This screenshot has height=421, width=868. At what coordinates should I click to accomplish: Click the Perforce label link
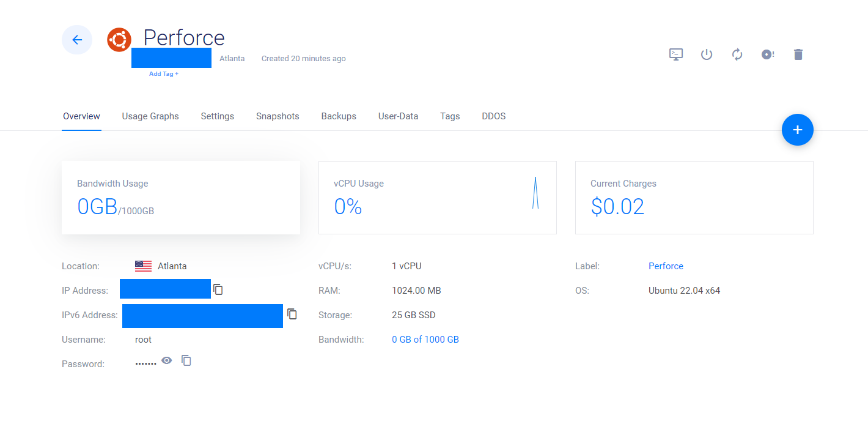point(666,266)
